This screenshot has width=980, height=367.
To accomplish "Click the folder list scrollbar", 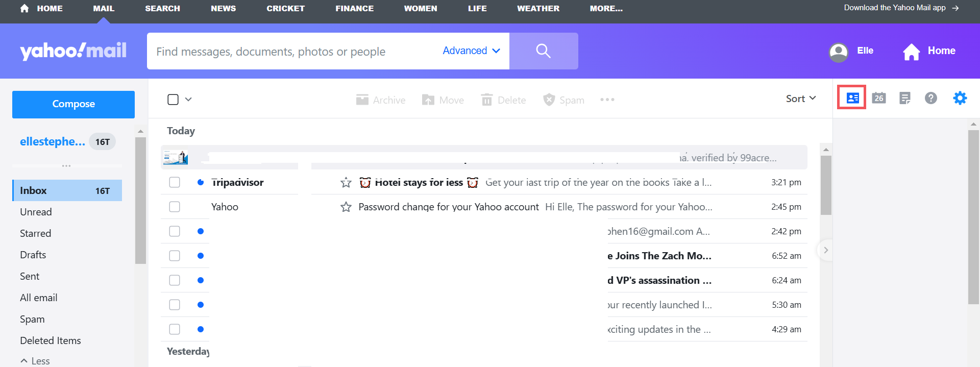I will point(140,200).
